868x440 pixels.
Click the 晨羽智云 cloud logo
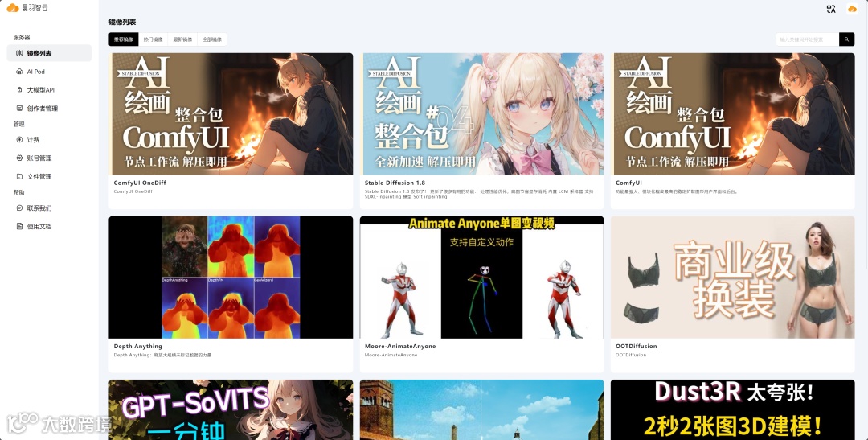pyautogui.click(x=13, y=8)
